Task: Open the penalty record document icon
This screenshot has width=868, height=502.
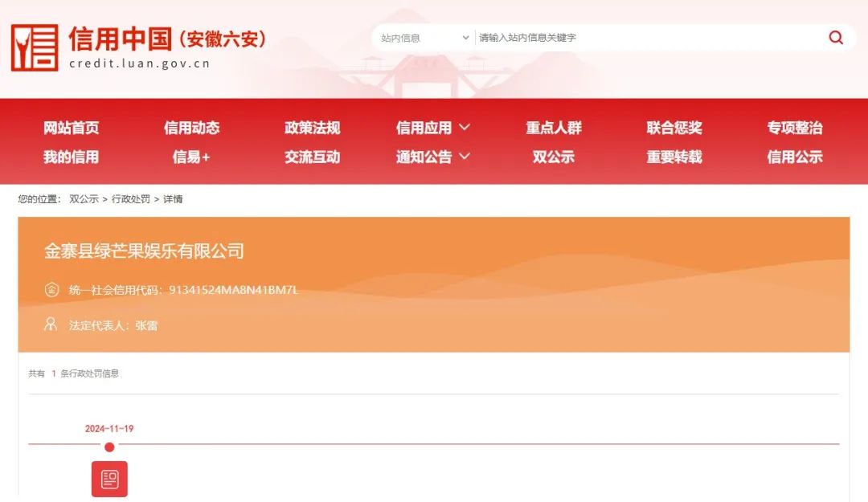Action: pyautogui.click(x=109, y=479)
